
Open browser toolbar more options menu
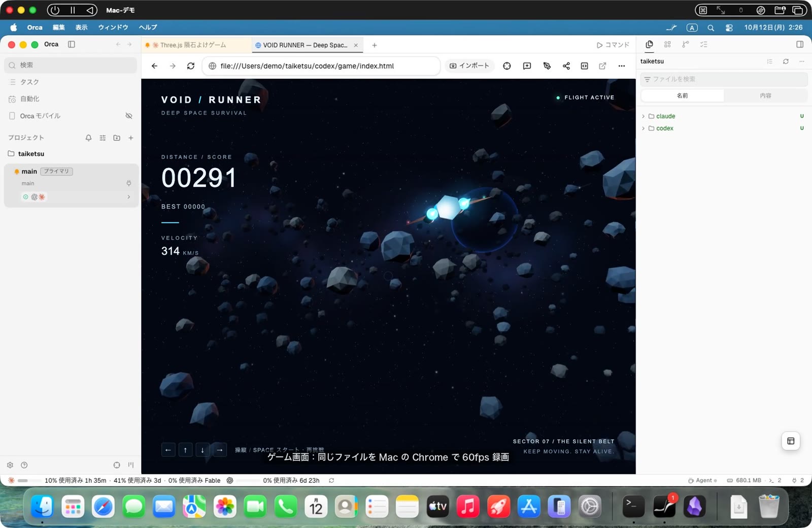(622, 66)
